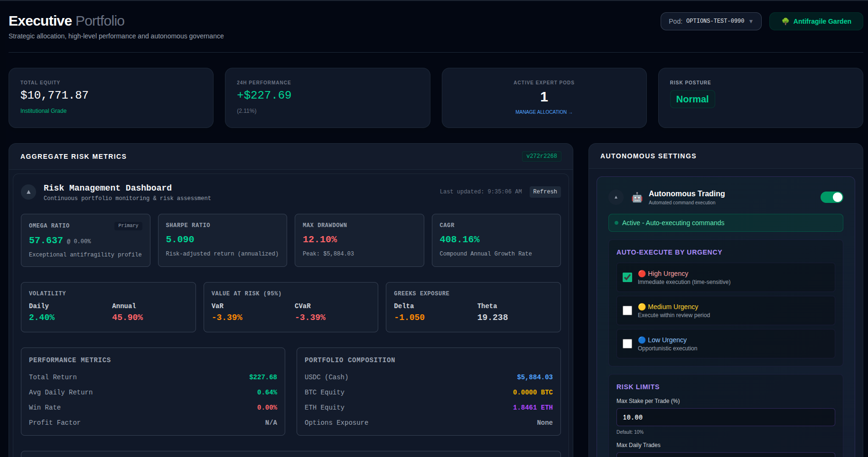
Task: Click the Institutional Grade label
Action: (x=44, y=111)
